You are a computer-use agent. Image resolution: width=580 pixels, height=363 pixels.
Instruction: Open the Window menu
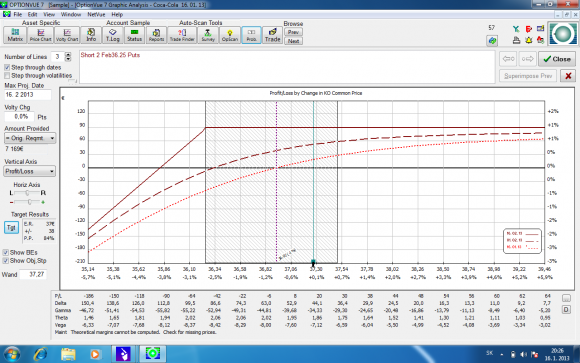point(71,14)
